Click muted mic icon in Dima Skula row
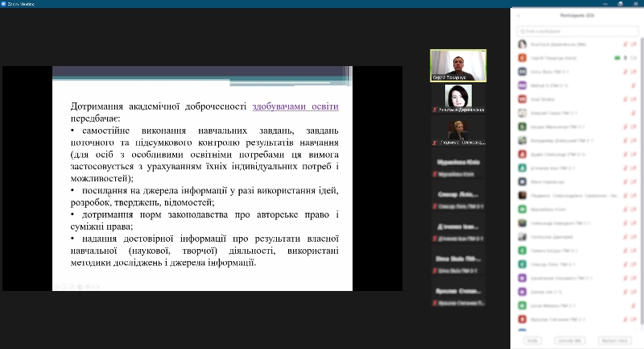Image resolution: width=644 pixels, height=349 pixels. (x=625, y=72)
